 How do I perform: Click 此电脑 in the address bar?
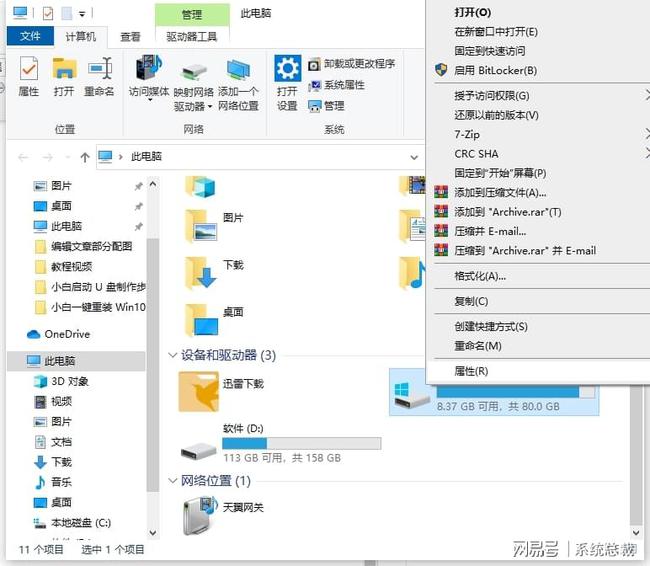click(x=146, y=157)
